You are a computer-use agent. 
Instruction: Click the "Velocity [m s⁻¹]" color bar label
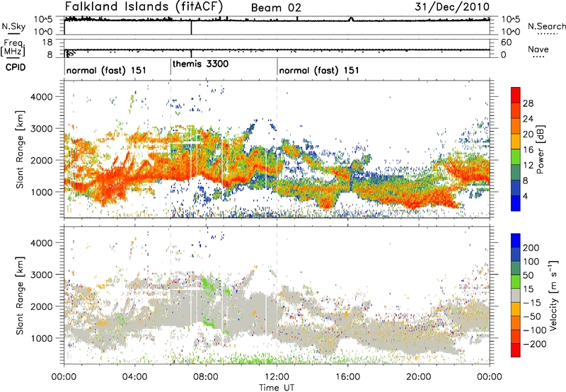click(x=553, y=295)
